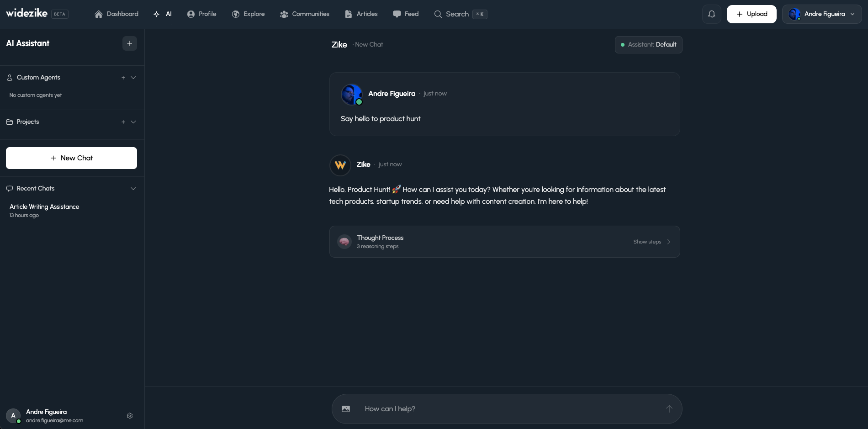Click the online status dot on Andre's avatar

point(360,102)
